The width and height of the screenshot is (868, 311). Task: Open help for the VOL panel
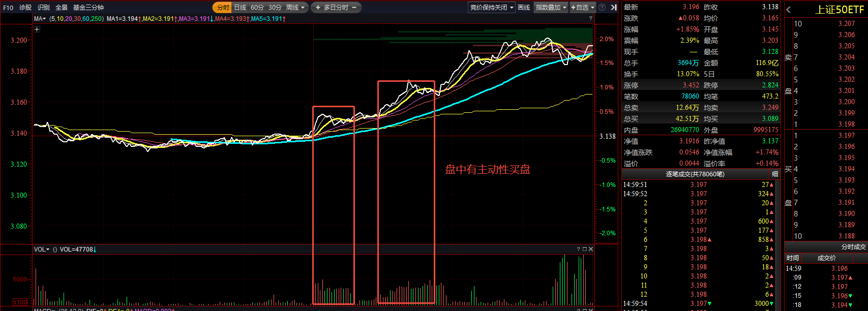[579, 249]
